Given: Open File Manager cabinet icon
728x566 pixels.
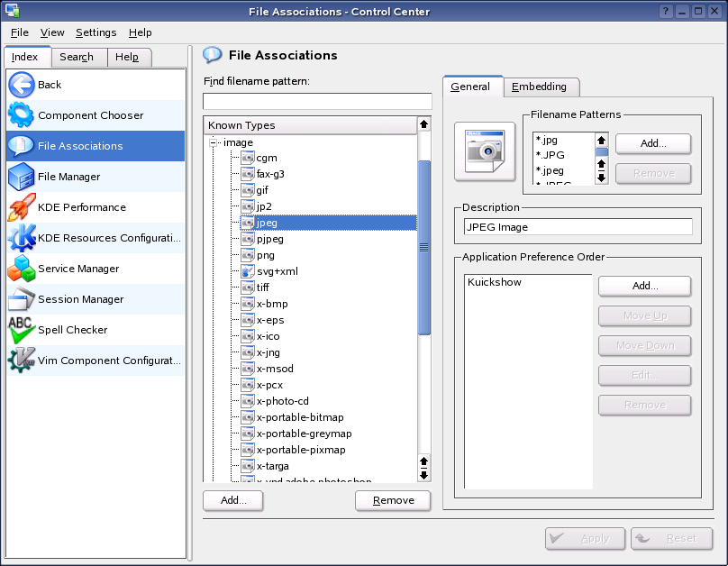Looking at the screenshot, I should 22,177.
